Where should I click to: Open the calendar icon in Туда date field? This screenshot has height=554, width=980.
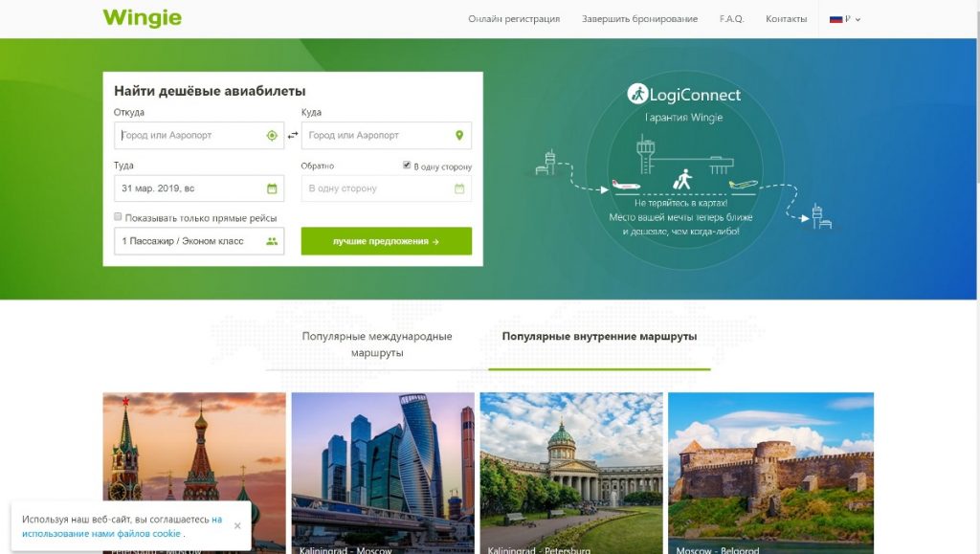point(272,188)
